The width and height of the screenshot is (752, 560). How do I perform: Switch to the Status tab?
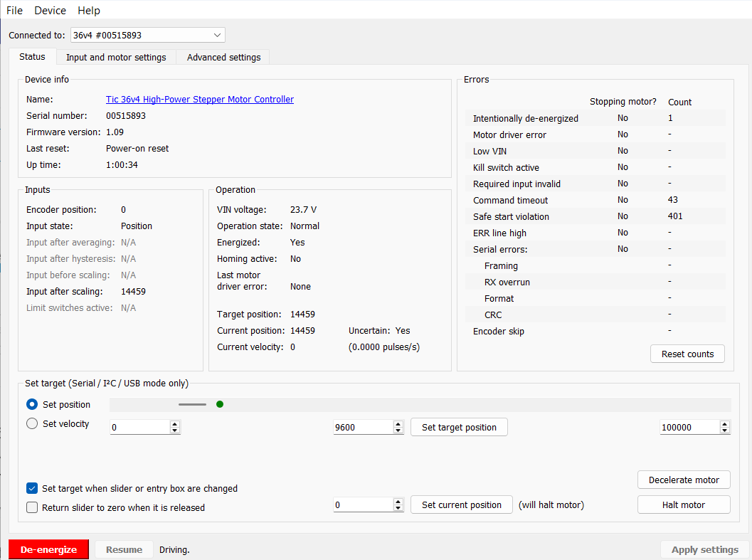coord(32,57)
